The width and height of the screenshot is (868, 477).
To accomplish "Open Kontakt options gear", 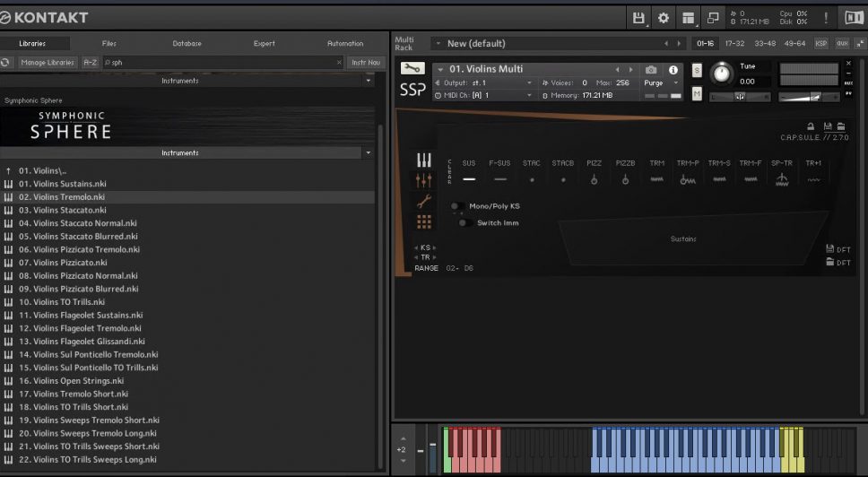I will pos(664,18).
